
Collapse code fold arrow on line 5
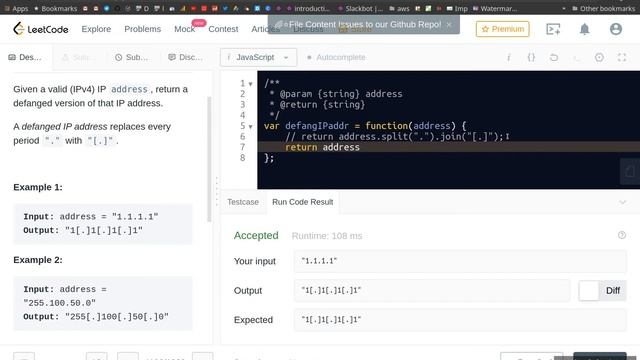tap(251, 127)
